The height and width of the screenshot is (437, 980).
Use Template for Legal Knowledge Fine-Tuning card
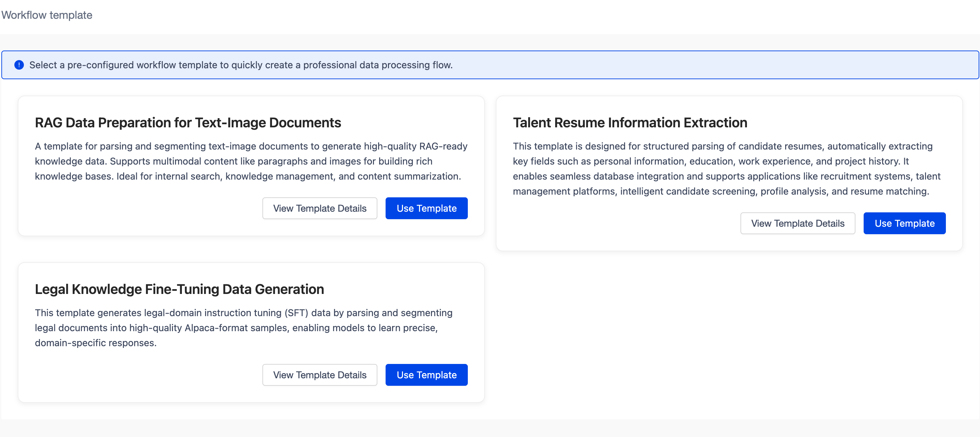pos(426,375)
